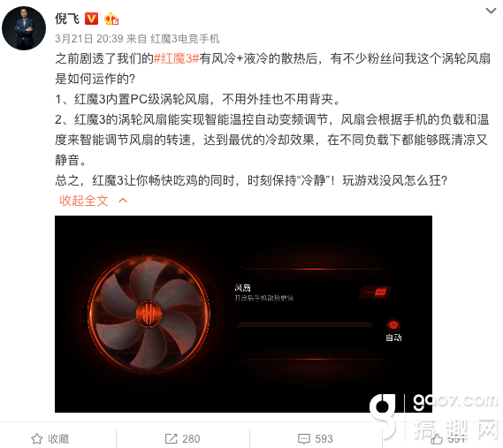Open 倪飞's profile avatar
The width and height of the screenshot is (503, 448).
tap(24, 28)
